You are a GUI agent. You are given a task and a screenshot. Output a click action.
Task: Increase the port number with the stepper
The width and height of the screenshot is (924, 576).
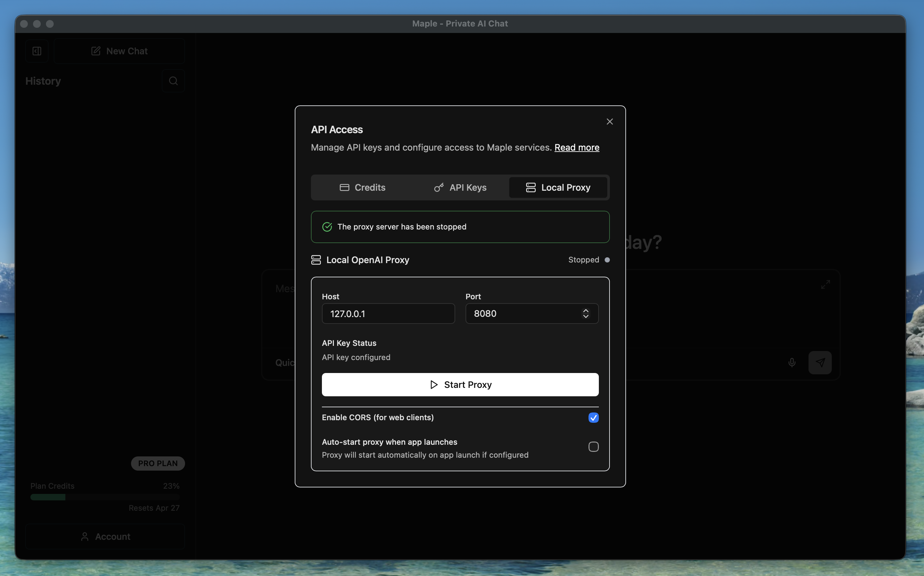(586, 310)
